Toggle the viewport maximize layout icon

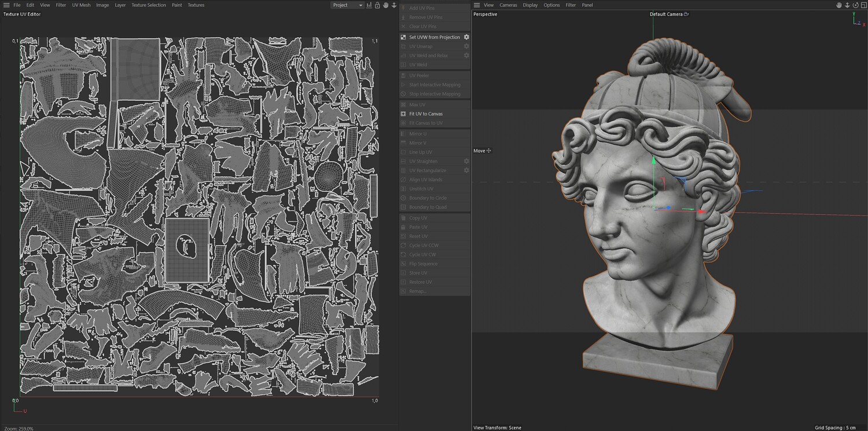point(863,5)
